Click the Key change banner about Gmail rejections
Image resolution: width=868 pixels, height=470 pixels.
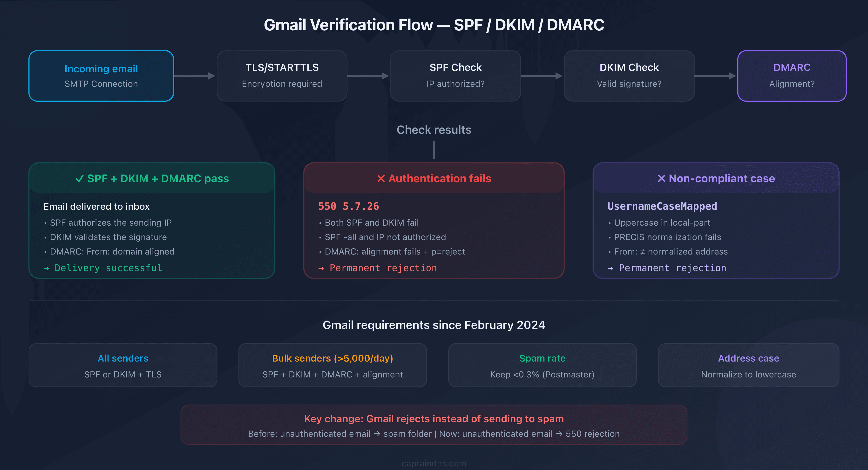tap(434, 425)
